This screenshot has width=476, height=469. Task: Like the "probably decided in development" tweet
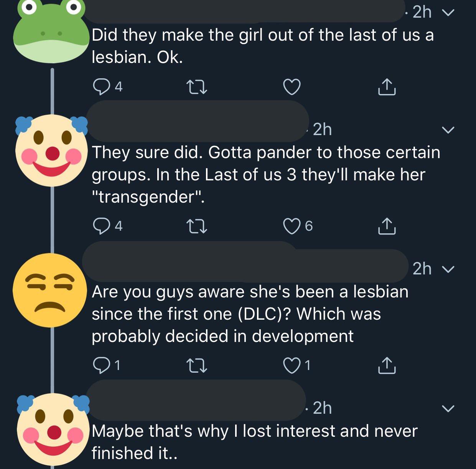(292, 365)
